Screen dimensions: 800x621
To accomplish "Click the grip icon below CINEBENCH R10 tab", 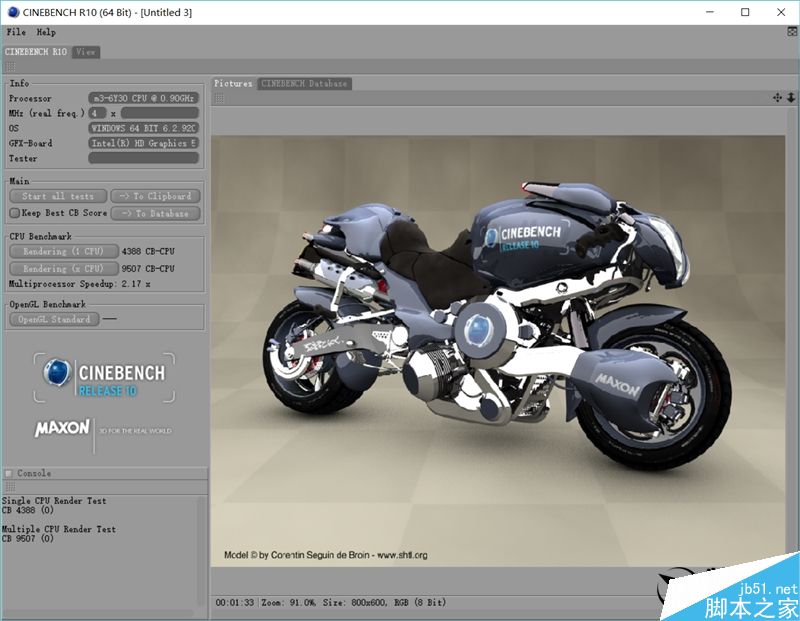I will click(10, 66).
